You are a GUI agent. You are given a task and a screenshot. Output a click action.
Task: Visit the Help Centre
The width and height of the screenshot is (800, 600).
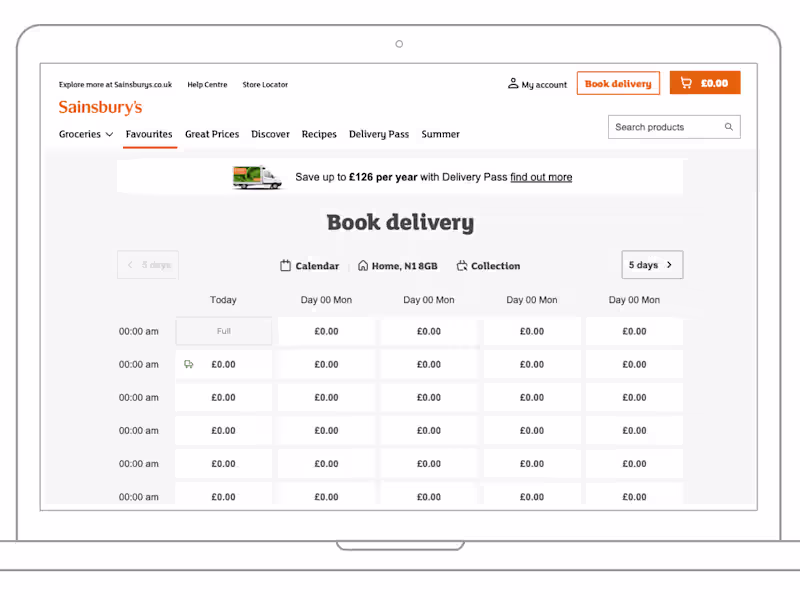click(207, 84)
